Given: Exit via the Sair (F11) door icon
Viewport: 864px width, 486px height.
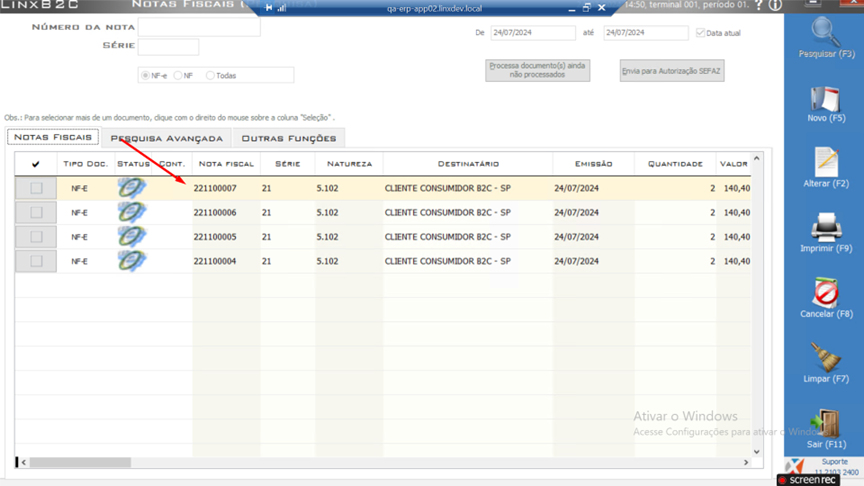Looking at the screenshot, I should 825,423.
